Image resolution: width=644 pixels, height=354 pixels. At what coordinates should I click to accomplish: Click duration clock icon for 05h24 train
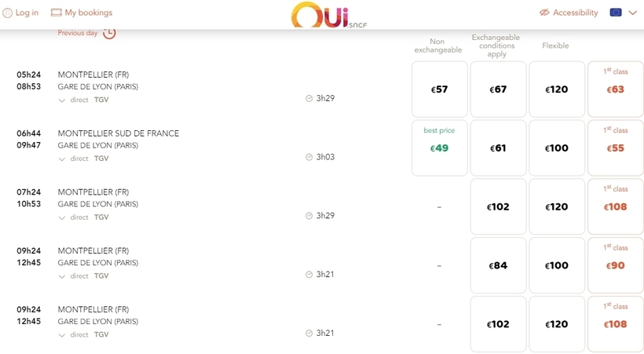point(309,98)
